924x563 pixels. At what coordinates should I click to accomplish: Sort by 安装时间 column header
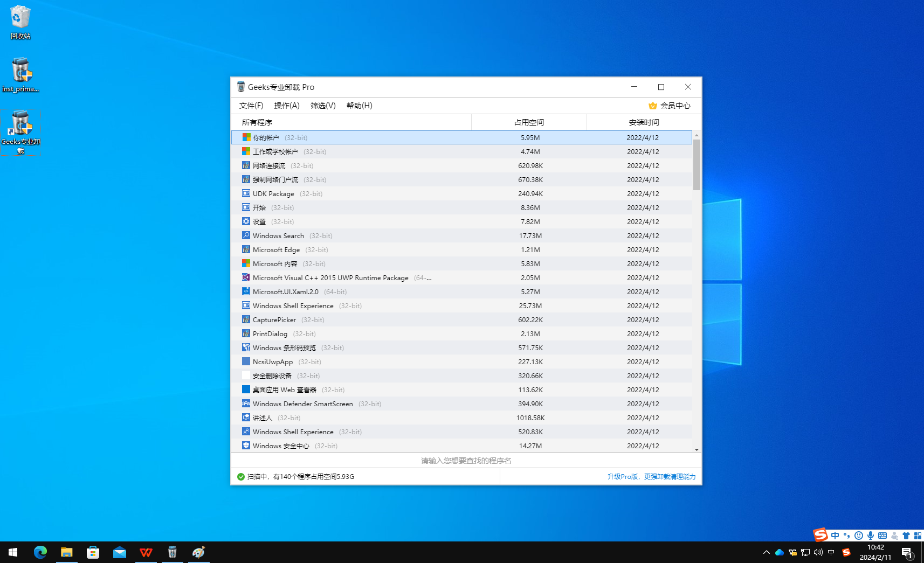[644, 122]
